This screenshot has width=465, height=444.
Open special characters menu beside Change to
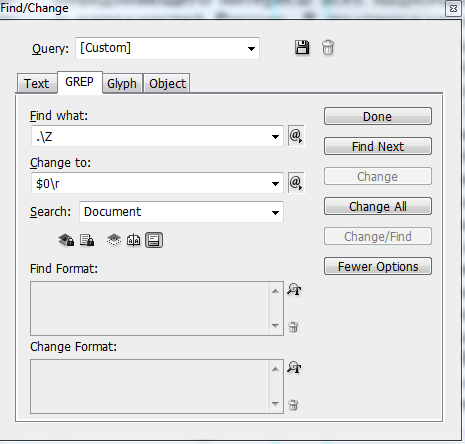296,183
